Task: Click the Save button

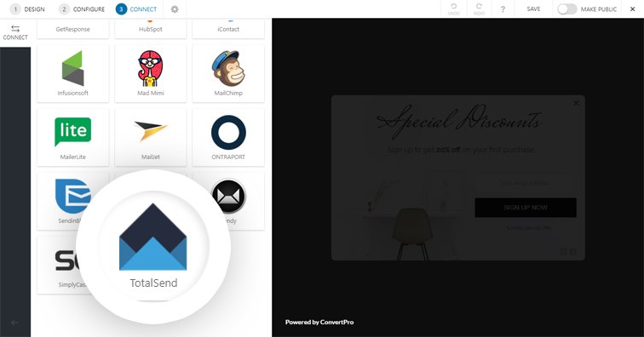Action: [533, 9]
